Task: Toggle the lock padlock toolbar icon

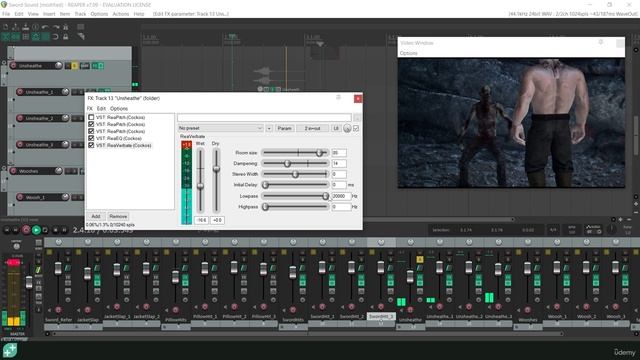Action: 65,37
